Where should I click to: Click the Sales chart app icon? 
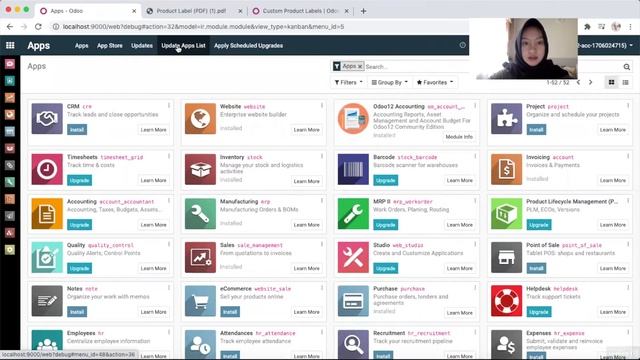coord(200,258)
